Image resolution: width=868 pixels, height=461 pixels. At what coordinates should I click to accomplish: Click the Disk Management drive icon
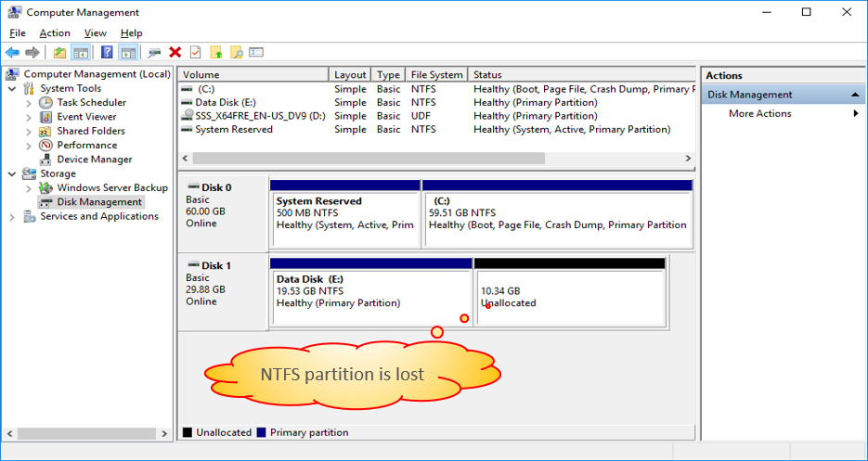(x=45, y=202)
